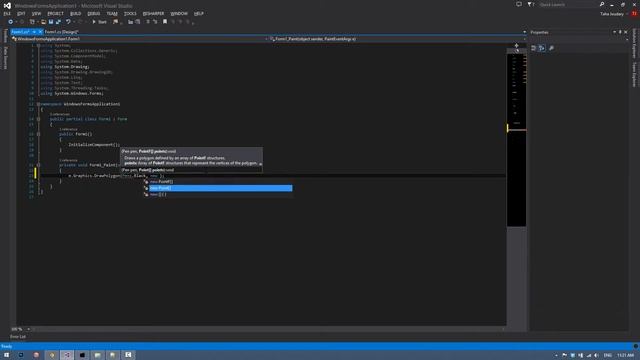Open the TEAM menu
Viewport: 640px width, 360px height.
[x=112, y=13]
